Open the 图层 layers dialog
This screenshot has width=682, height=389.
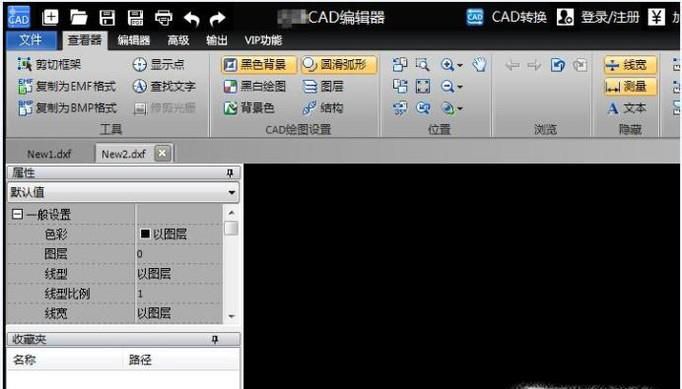tap(323, 86)
